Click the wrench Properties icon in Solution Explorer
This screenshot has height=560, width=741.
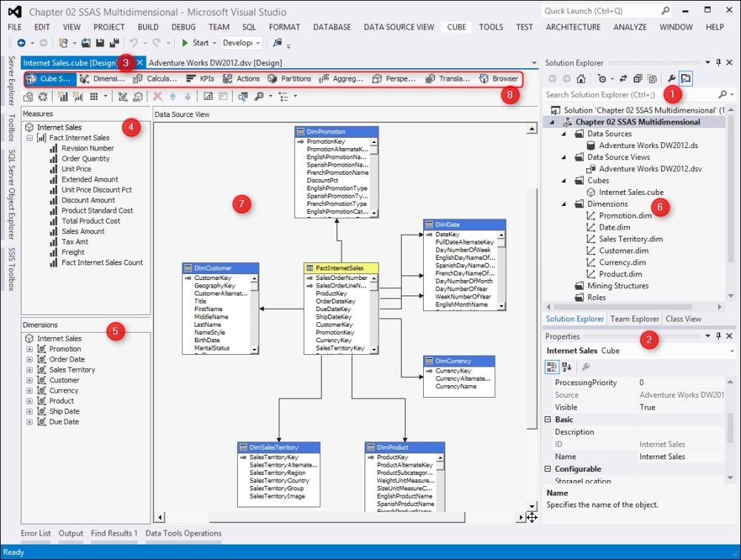[671, 79]
